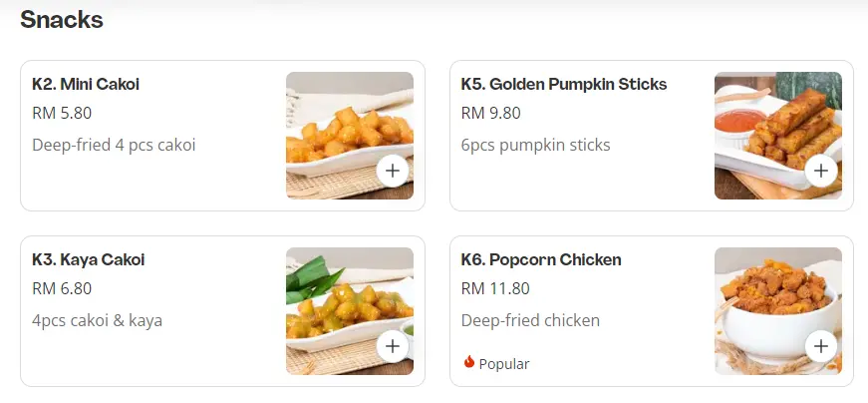868x403 pixels.
Task: Click the Popular label on Popcorn Chicken
Action: coord(504,364)
